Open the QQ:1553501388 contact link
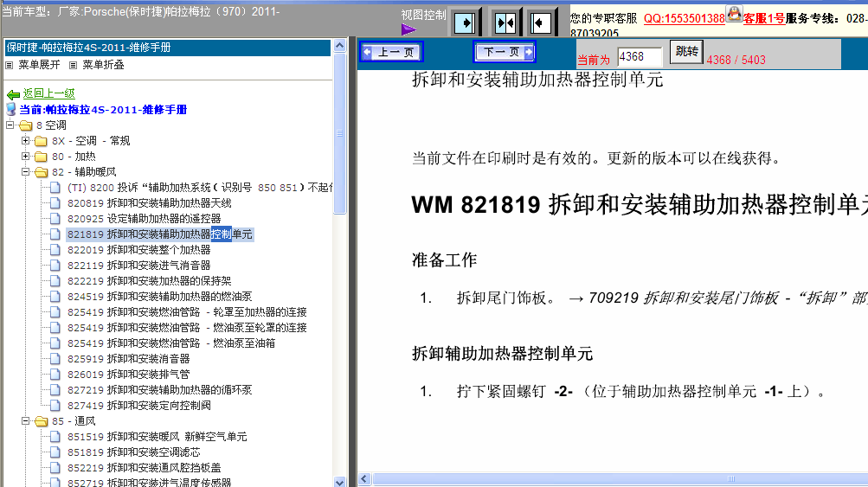The height and width of the screenshot is (487, 868). (685, 18)
